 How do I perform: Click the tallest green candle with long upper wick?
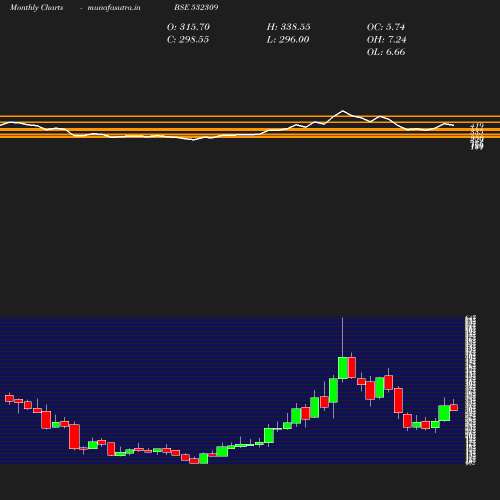[x=343, y=368]
